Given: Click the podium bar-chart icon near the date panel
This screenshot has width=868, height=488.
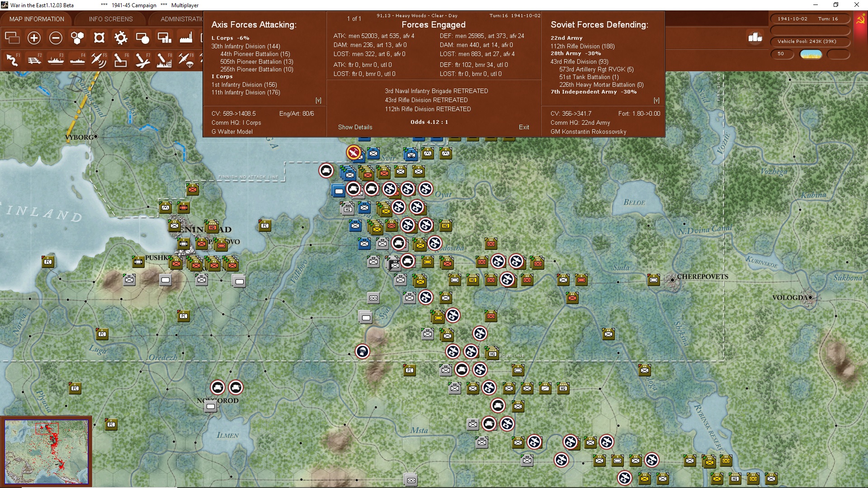Looking at the screenshot, I should coord(755,37).
